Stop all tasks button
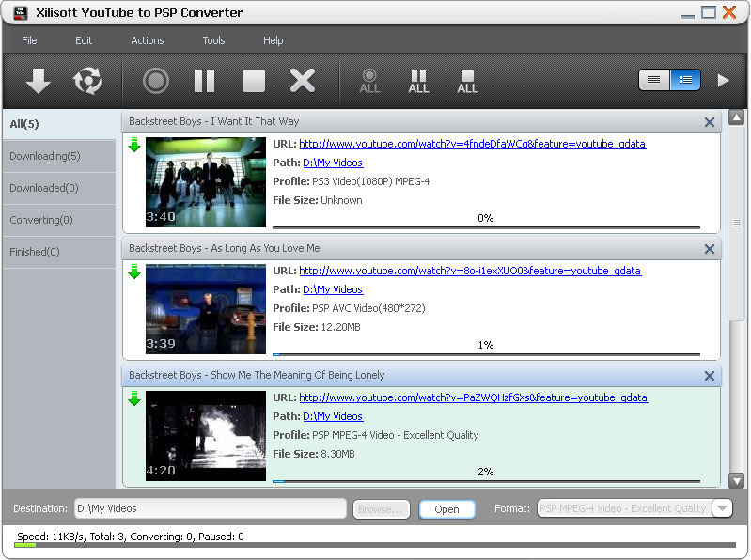 coord(468,81)
